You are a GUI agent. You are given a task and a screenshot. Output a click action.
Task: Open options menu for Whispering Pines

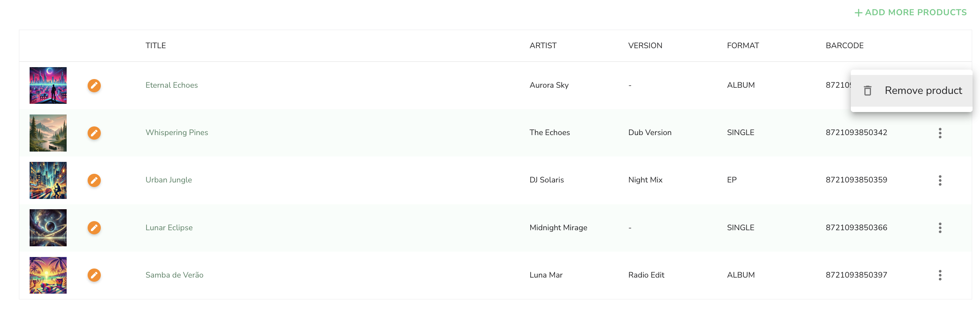(x=940, y=133)
